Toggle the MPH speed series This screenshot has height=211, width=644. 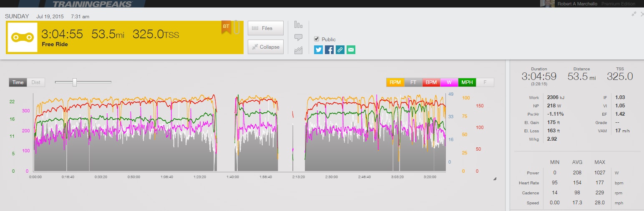click(467, 82)
